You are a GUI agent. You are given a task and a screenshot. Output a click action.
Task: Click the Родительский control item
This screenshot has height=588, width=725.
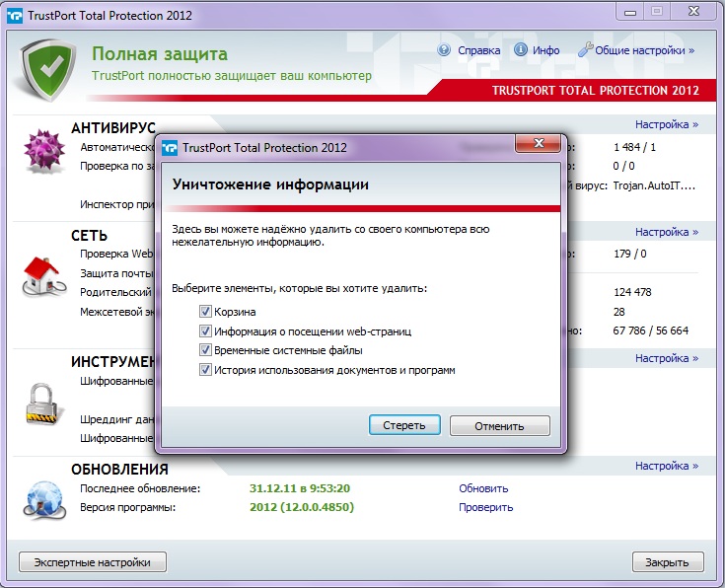[115, 292]
